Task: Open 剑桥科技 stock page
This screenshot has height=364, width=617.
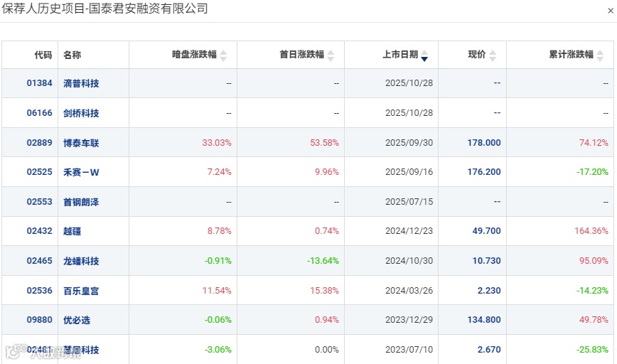Action: pos(81,113)
